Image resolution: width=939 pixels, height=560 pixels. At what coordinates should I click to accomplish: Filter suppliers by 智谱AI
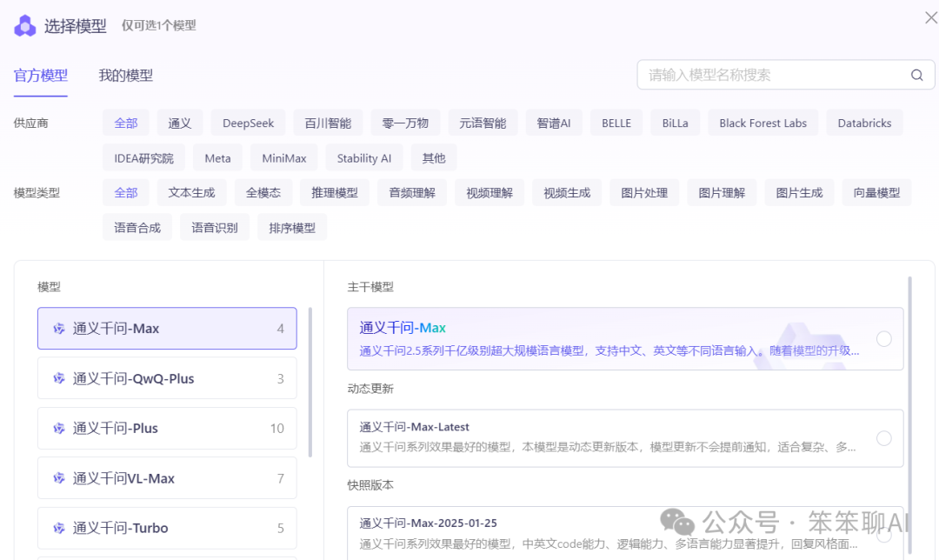(554, 123)
